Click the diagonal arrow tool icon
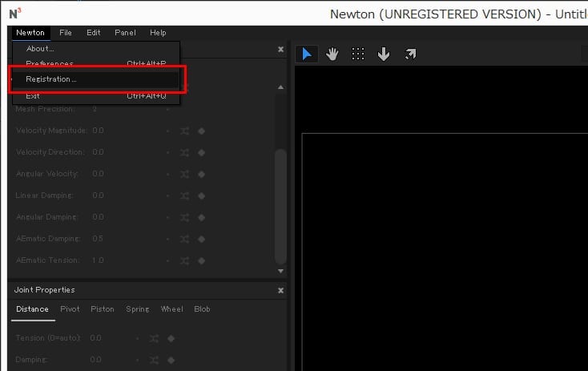Screen dimensions: 588x371 click(x=410, y=54)
